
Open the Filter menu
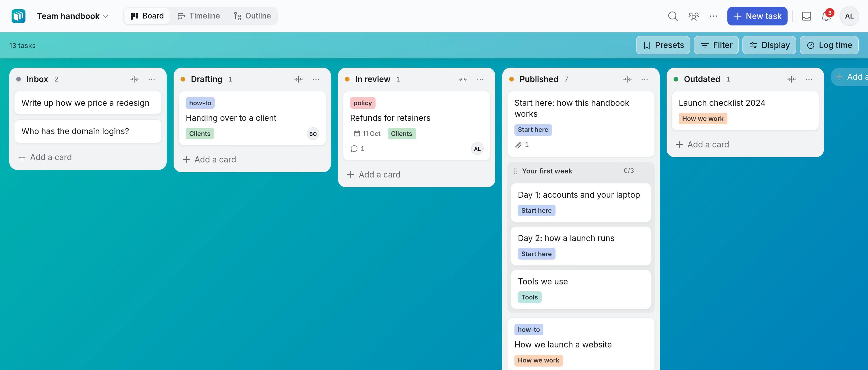tap(716, 45)
